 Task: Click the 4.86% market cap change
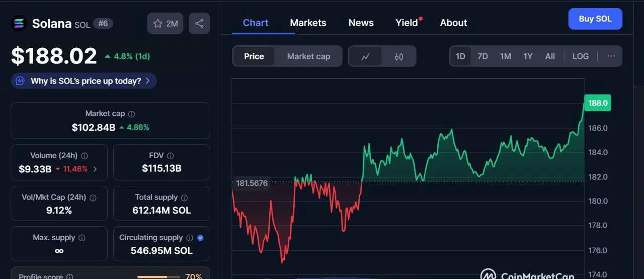click(x=134, y=127)
